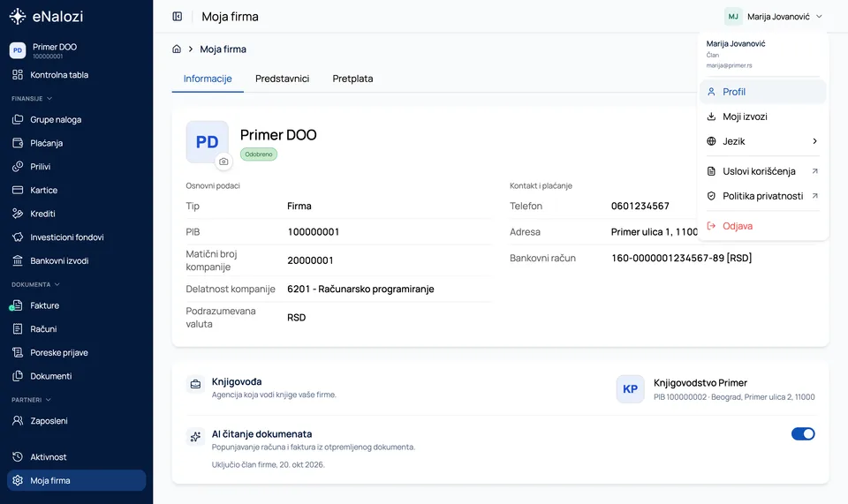Image resolution: width=848 pixels, height=504 pixels.
Task: Open Kartice section
Action: click(x=76, y=190)
